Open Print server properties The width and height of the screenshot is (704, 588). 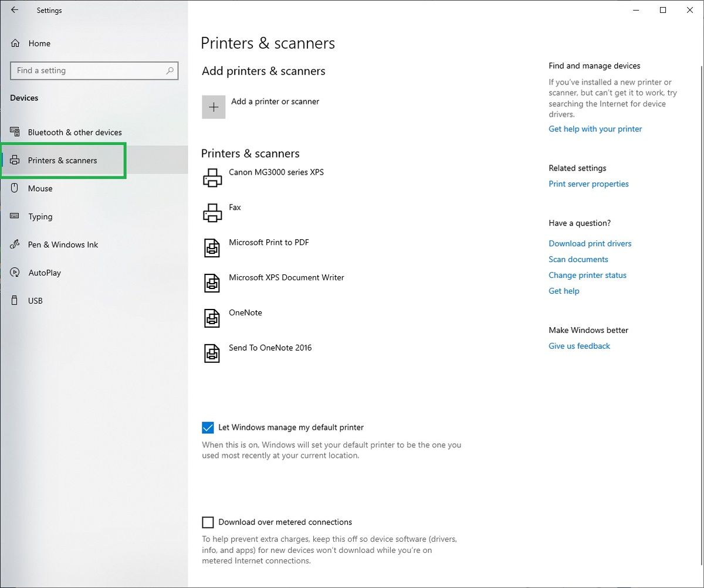(x=588, y=183)
